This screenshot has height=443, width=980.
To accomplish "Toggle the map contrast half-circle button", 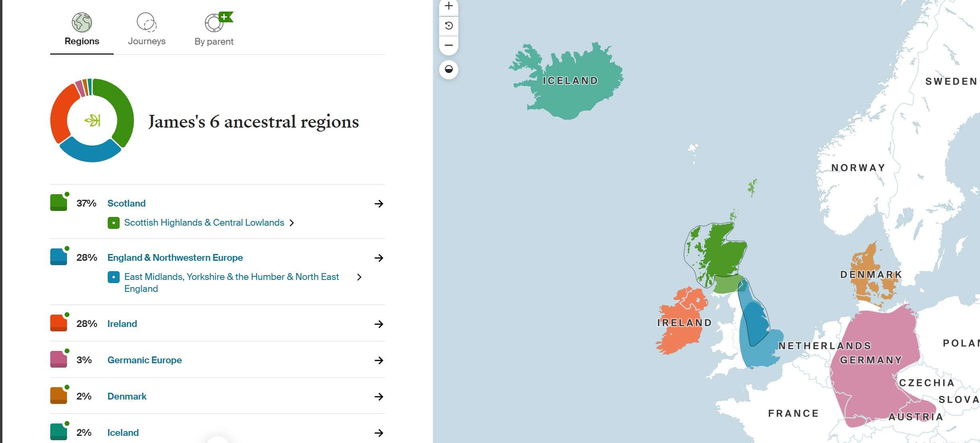I will (449, 69).
